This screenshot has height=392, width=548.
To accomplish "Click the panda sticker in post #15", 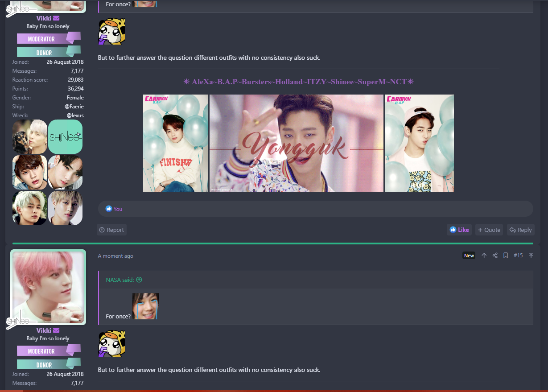I will click(111, 343).
